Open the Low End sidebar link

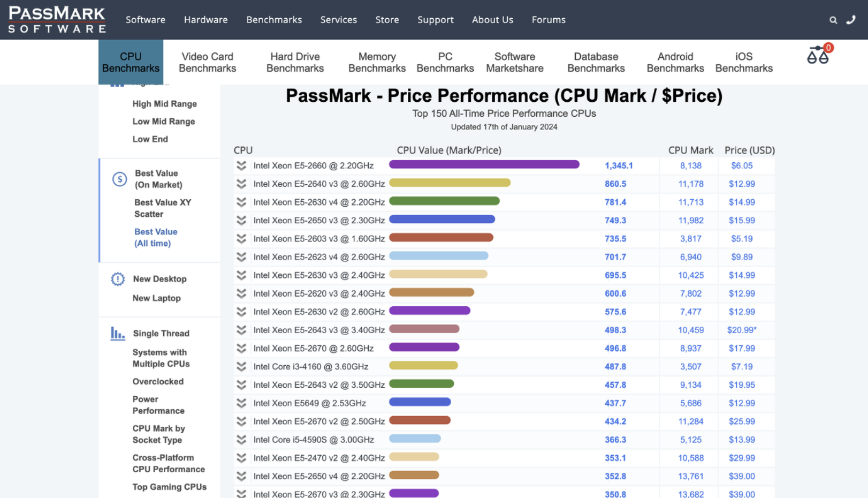pyautogui.click(x=150, y=139)
